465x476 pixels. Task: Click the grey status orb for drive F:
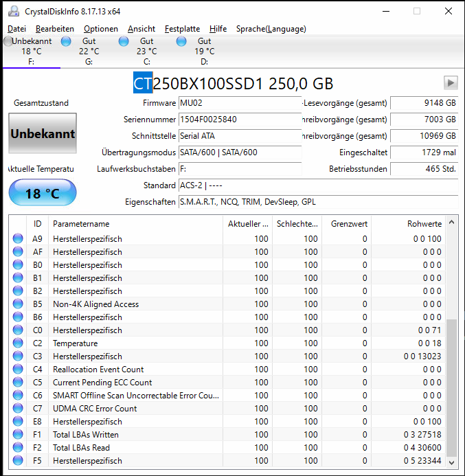pos(8,41)
